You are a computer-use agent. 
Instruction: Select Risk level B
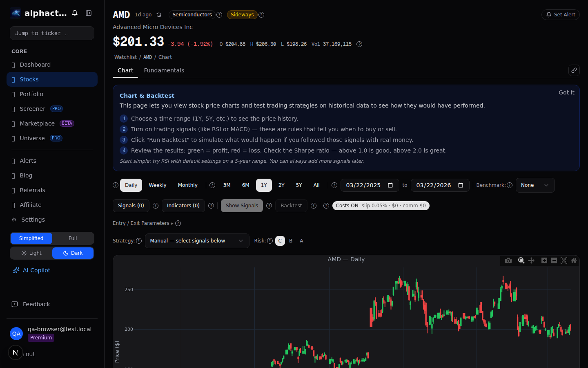point(290,241)
